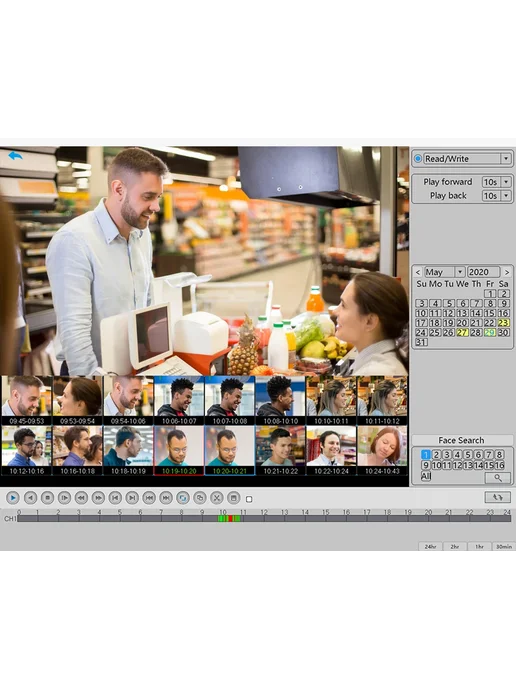
Task: Go to previous file button
Action: [149, 498]
